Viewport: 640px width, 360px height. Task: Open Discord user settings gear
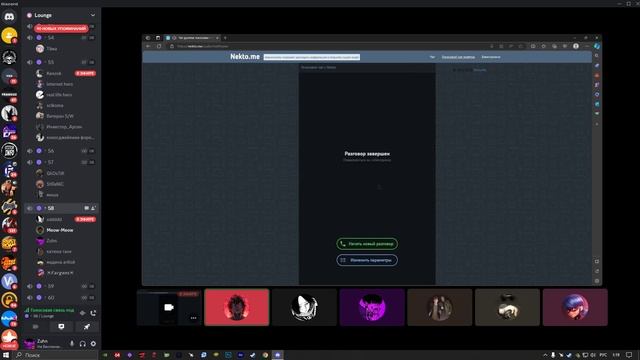[x=93, y=344]
